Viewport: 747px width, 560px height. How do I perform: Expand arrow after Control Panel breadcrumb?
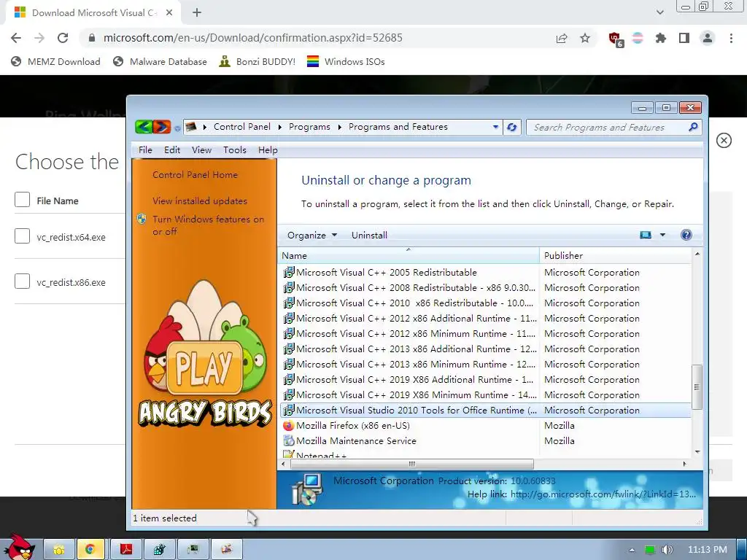[279, 127]
